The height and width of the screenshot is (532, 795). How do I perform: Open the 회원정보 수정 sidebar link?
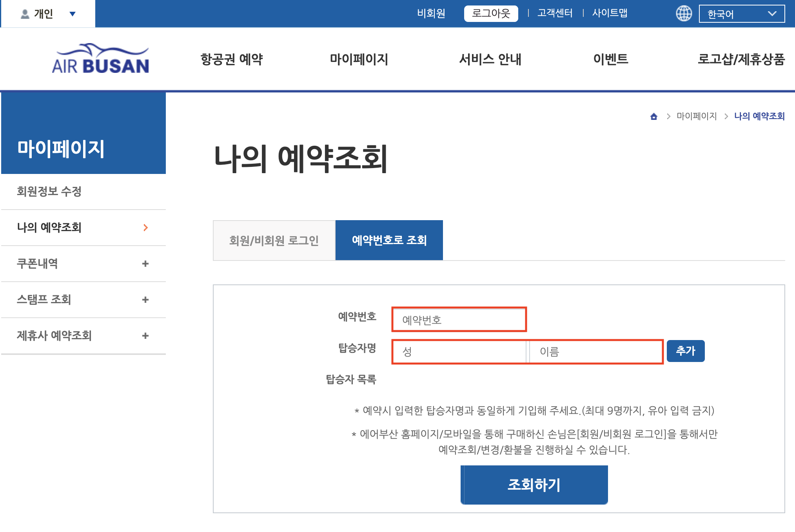(x=49, y=192)
